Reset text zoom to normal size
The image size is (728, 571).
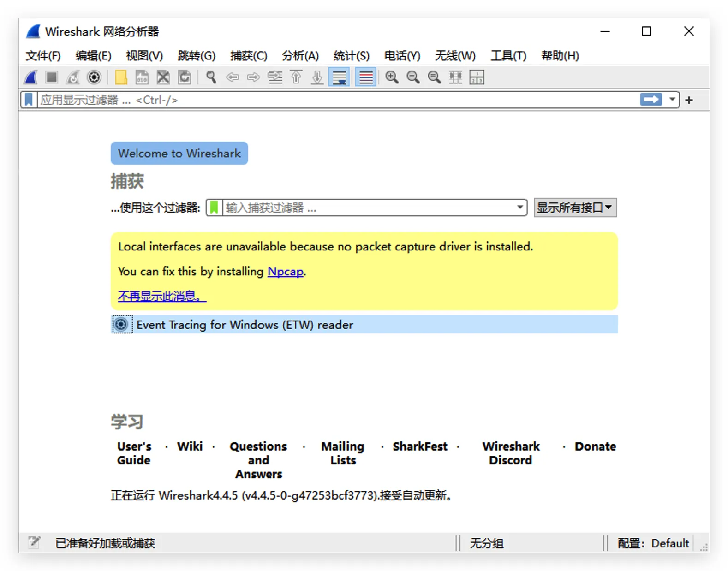pyautogui.click(x=435, y=77)
